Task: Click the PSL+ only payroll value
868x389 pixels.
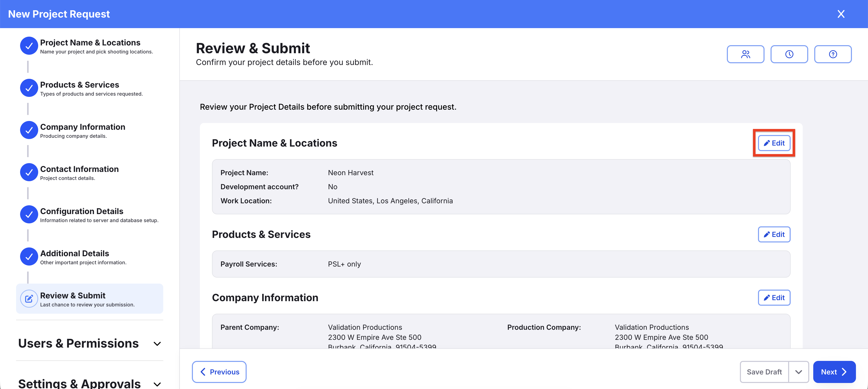Action: click(344, 264)
